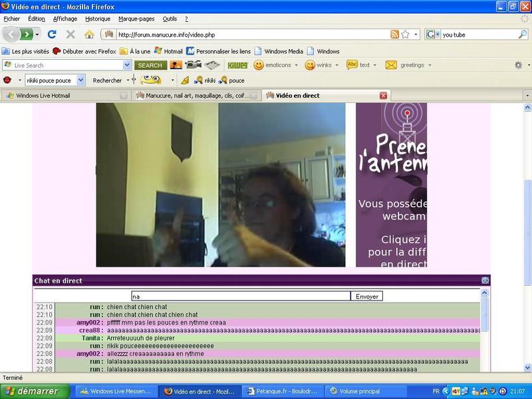
Task: Click the Envoyer button in chat
Action: click(366, 296)
